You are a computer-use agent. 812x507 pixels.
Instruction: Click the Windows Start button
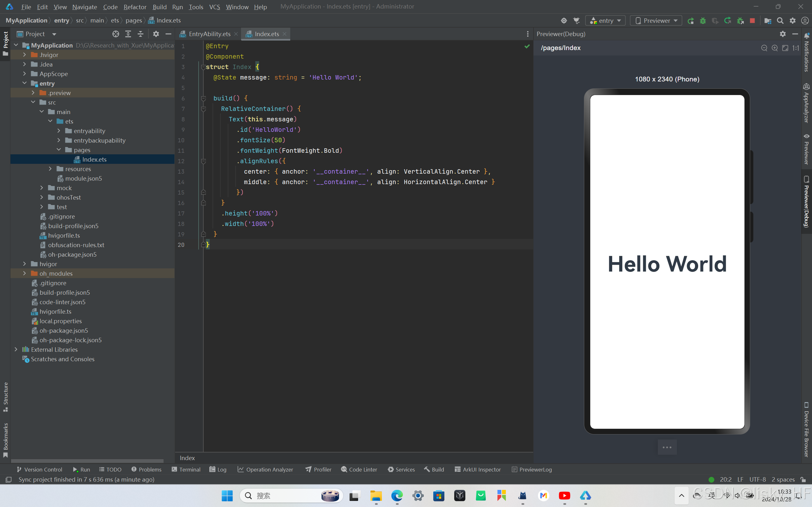pos(227,496)
